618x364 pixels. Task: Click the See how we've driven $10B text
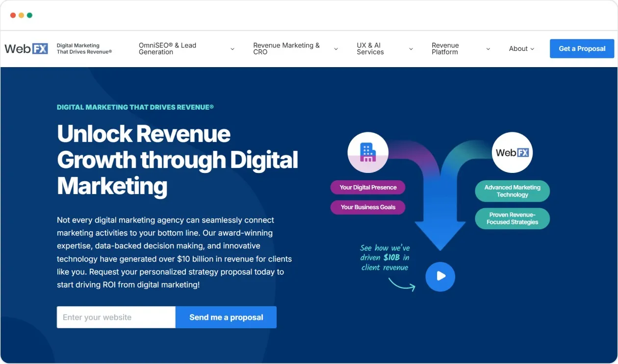[x=385, y=257]
